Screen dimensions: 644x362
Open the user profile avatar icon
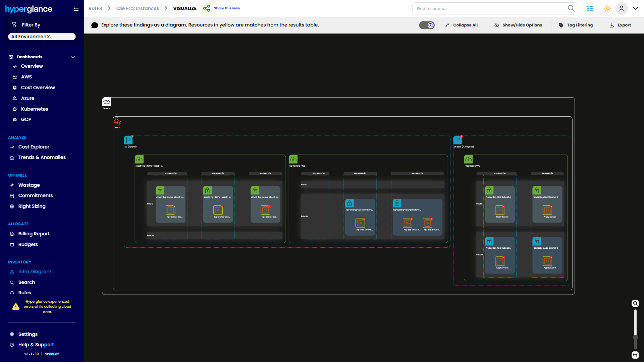click(622, 8)
